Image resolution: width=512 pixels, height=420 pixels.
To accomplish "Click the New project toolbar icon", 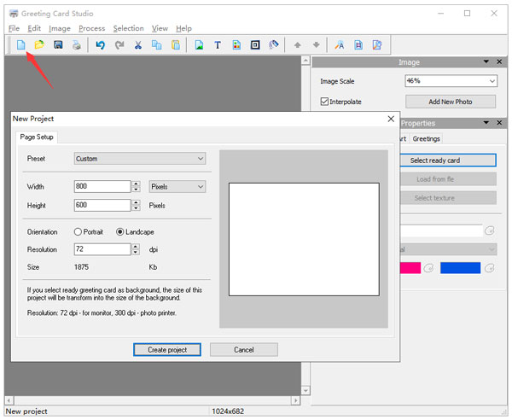I will tap(21, 45).
